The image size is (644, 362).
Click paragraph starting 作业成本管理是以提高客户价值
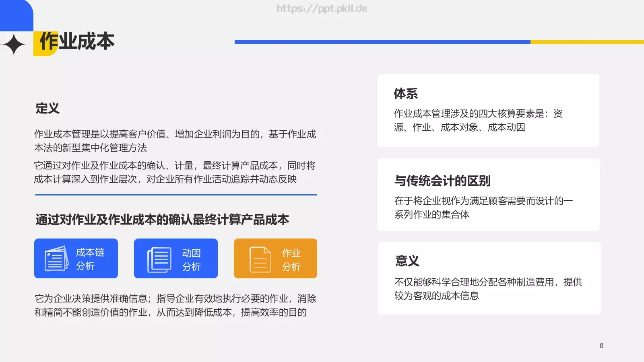coord(175,141)
